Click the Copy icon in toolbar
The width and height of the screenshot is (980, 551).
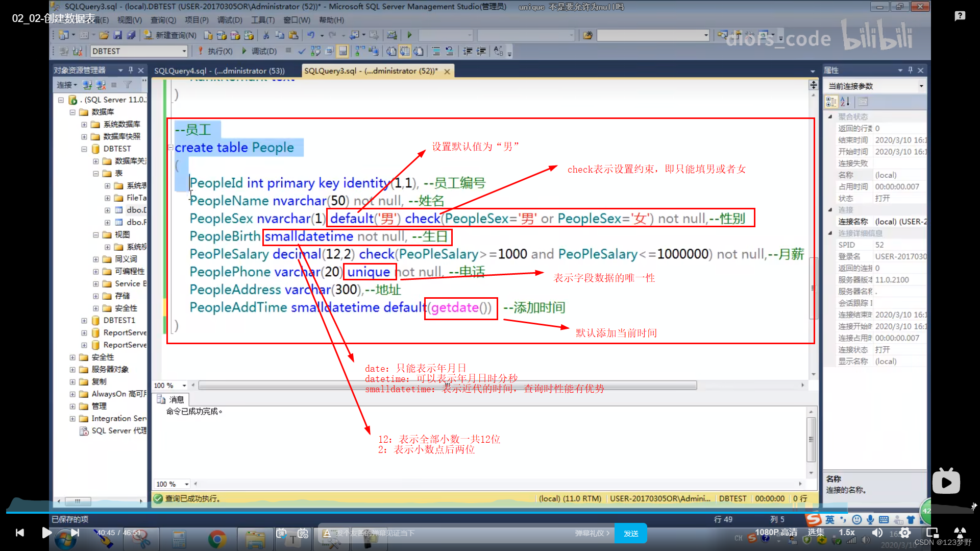[x=279, y=35]
